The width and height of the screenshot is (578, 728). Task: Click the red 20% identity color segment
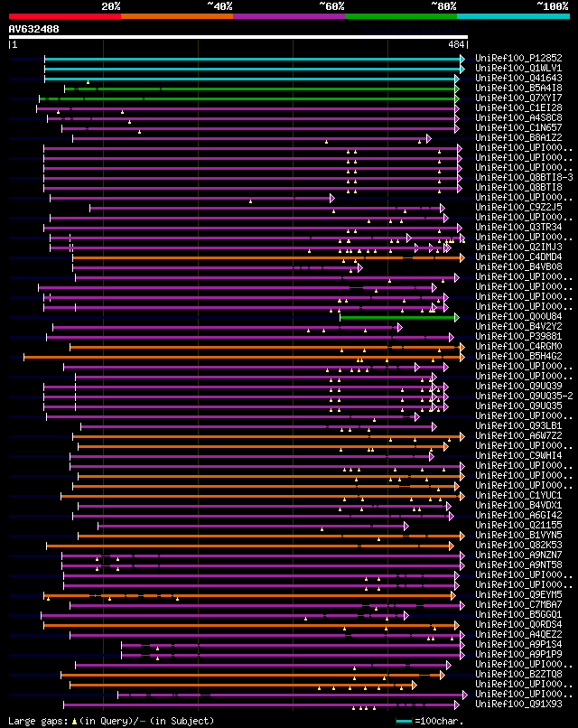65,16
